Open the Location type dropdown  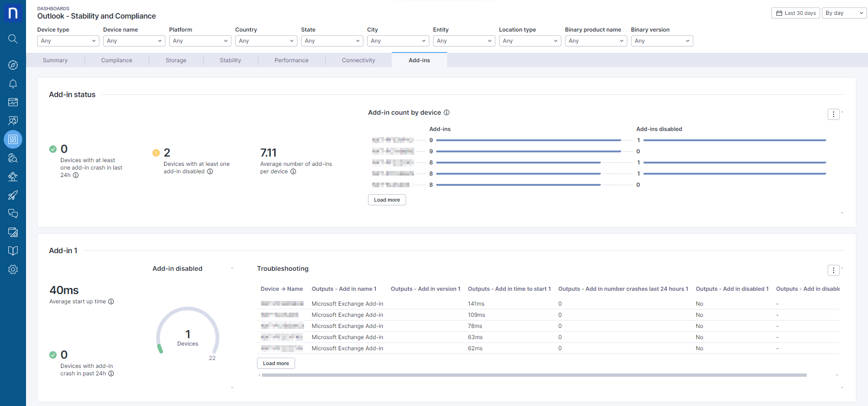pyautogui.click(x=530, y=41)
